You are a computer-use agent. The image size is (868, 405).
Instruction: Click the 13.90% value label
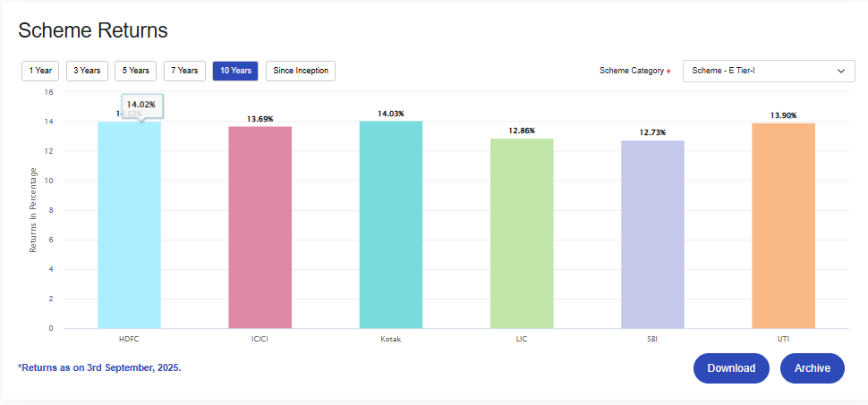tap(783, 115)
